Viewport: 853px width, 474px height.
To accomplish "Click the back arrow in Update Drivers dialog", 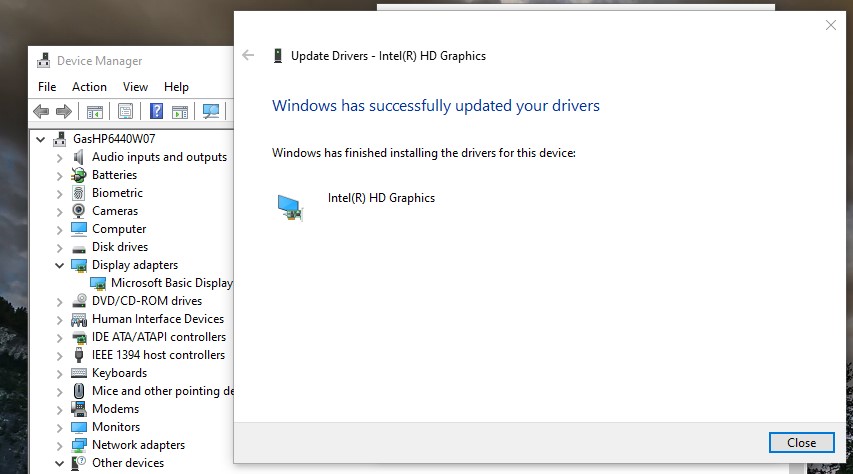I will click(x=248, y=55).
